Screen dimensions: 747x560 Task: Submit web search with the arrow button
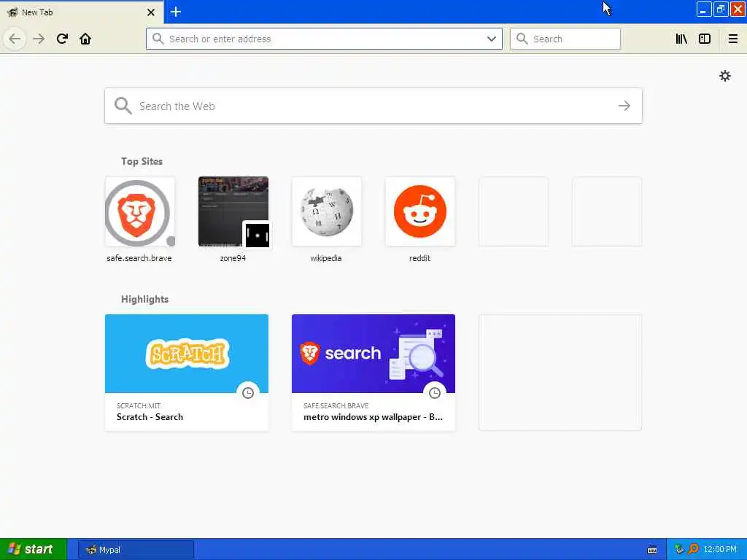624,106
